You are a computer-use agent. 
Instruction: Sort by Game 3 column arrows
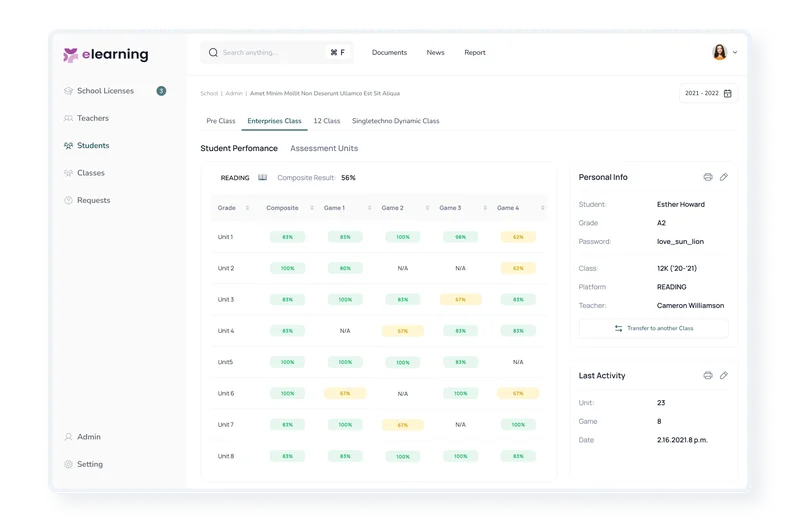pyautogui.click(x=485, y=208)
